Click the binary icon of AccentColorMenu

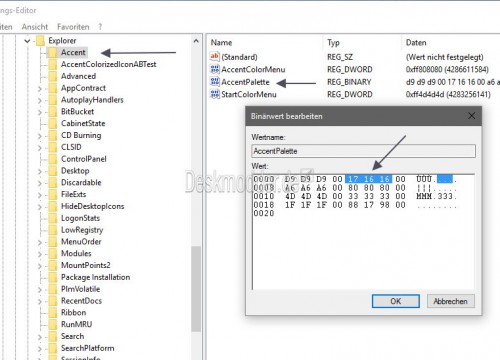pos(215,69)
